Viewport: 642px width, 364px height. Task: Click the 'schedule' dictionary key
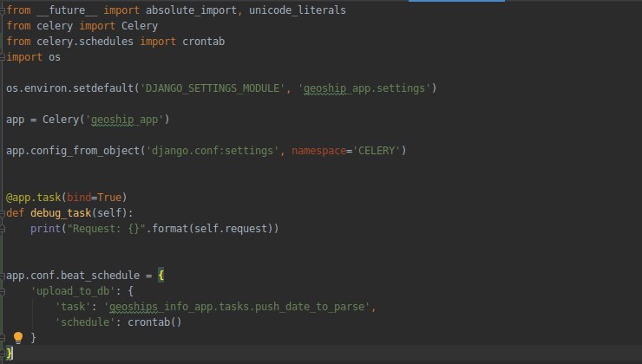[x=85, y=322]
